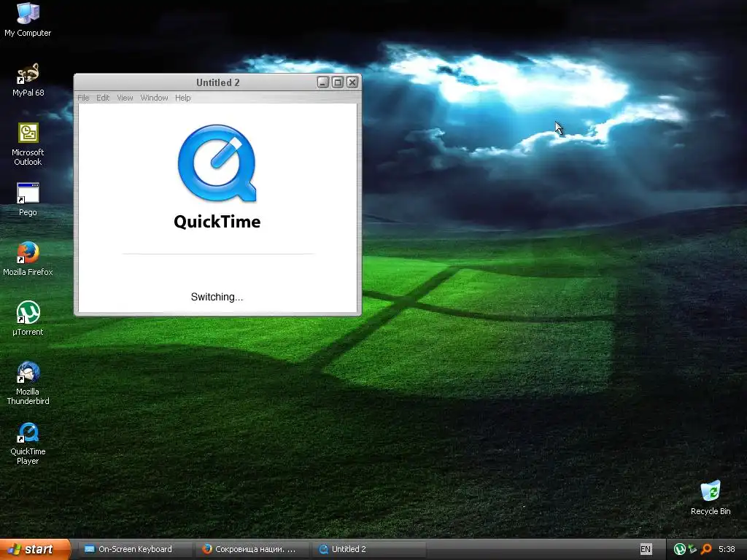Viewport: 747px width, 560px height.
Task: Click the QuickTime wordmark text
Action: pos(217,222)
